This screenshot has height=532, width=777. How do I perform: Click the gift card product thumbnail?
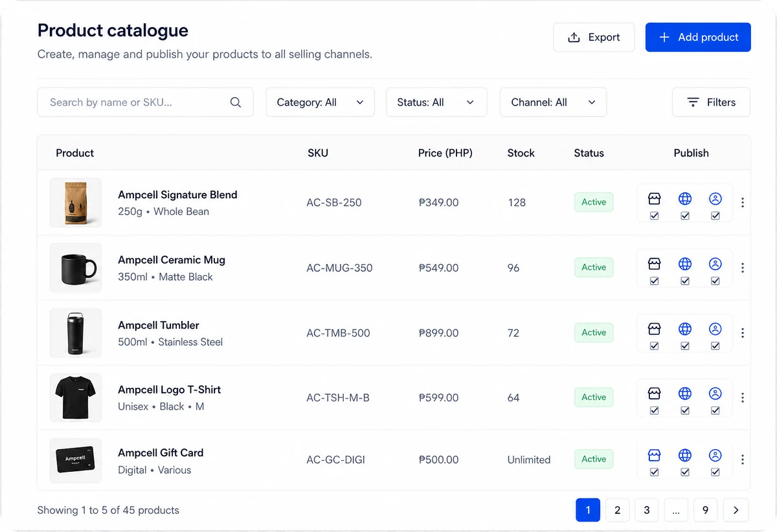[x=76, y=460]
